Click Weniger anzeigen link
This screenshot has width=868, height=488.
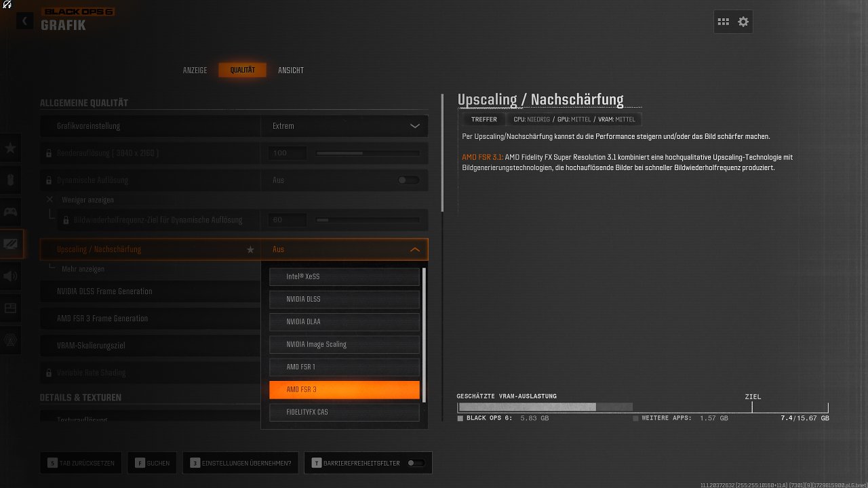pyautogui.click(x=87, y=200)
